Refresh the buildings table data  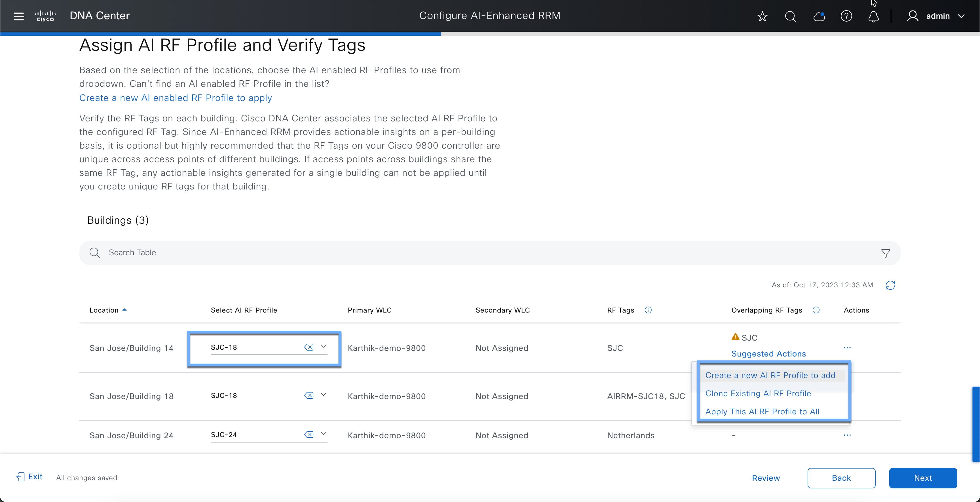(x=890, y=285)
